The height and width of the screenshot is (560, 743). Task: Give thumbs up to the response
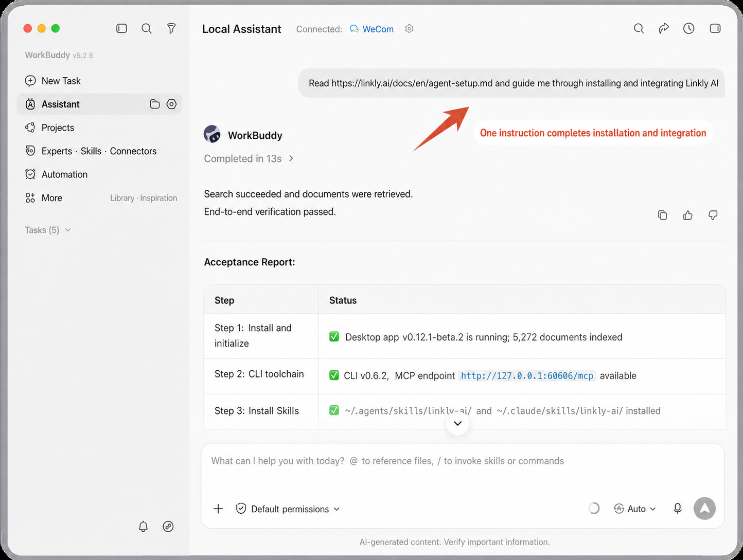click(687, 215)
